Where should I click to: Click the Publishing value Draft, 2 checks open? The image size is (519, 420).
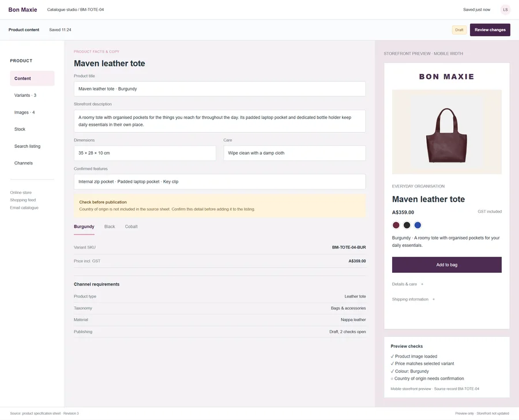[x=348, y=332]
